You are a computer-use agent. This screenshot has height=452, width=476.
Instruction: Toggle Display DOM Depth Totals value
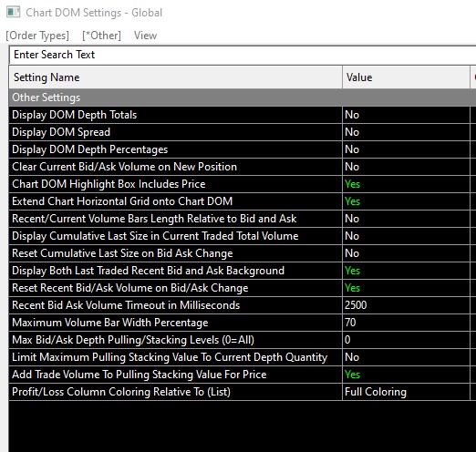[x=406, y=115]
